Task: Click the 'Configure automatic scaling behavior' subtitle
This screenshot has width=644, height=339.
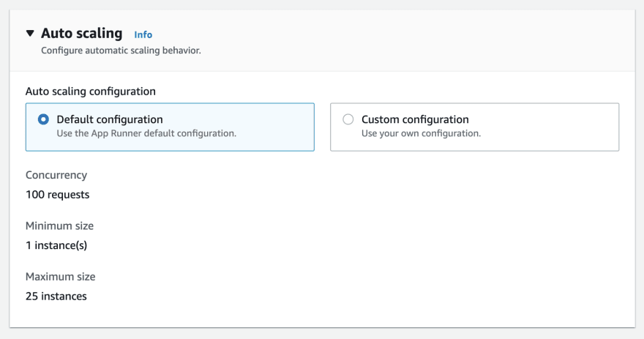Action: [121, 51]
